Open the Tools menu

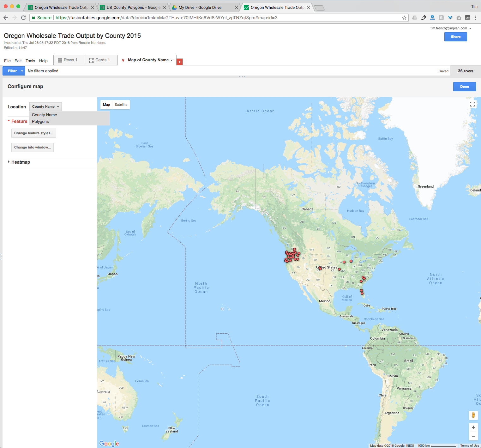30,61
